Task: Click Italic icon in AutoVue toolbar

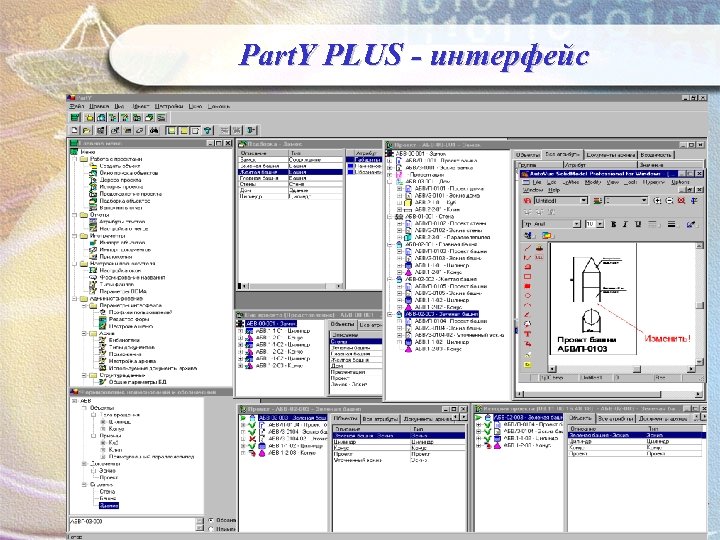Action: coord(625,224)
